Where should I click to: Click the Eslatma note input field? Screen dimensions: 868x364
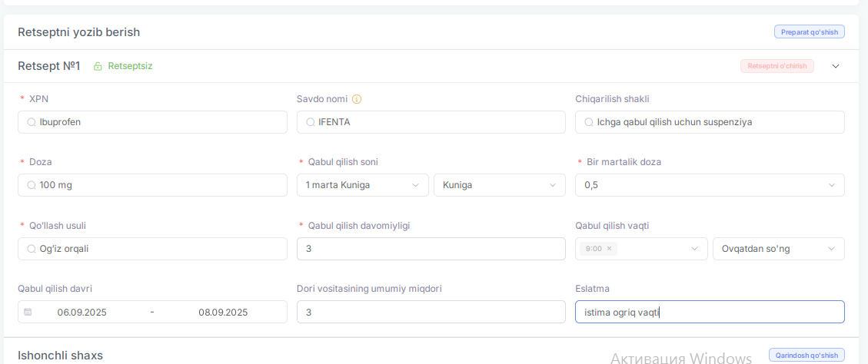pos(710,312)
